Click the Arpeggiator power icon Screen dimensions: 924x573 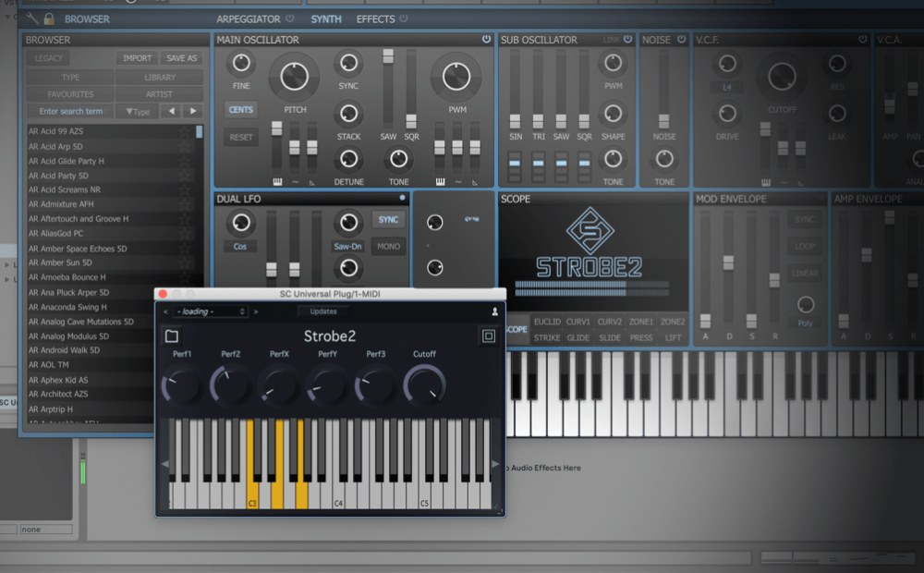289,18
